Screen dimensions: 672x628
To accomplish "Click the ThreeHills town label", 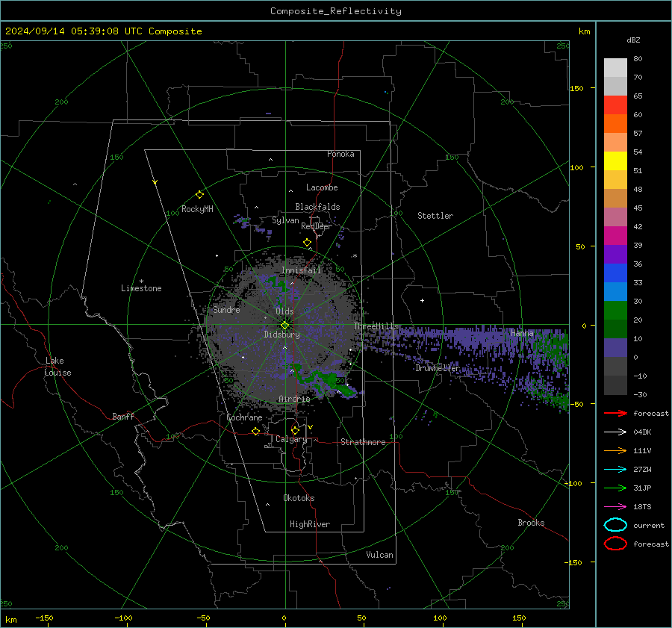I will [x=376, y=326].
